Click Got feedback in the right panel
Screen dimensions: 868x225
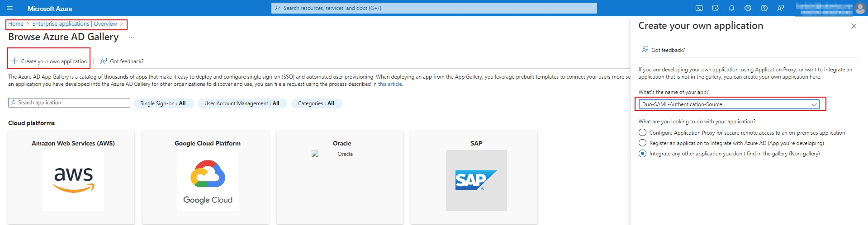663,50
